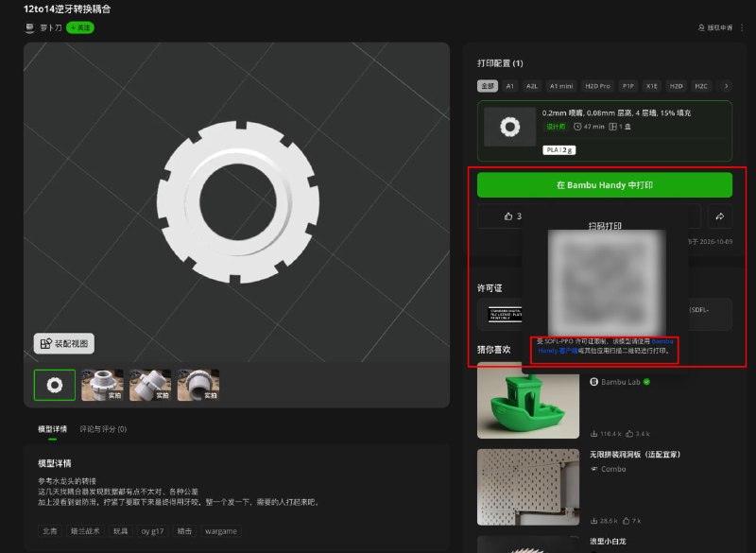Viewport: 756px width, 553px height.
Task: Click the 萝卜刀 author avatar icon
Action: click(29, 28)
